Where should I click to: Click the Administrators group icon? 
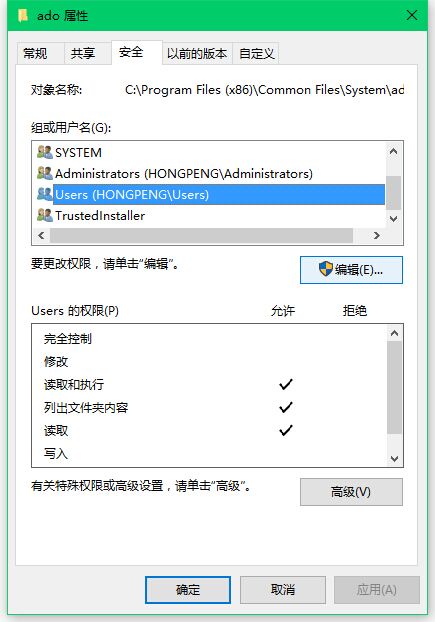(44, 173)
